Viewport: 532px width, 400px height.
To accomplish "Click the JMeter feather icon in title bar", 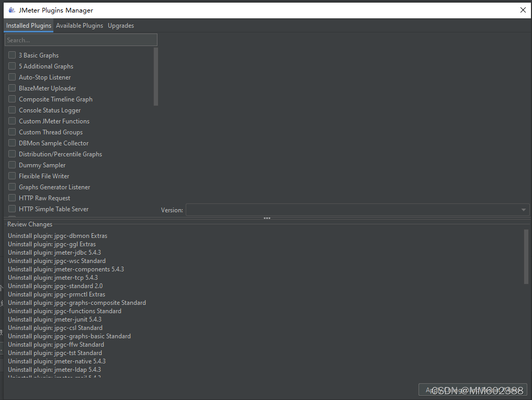I will 12,10.
